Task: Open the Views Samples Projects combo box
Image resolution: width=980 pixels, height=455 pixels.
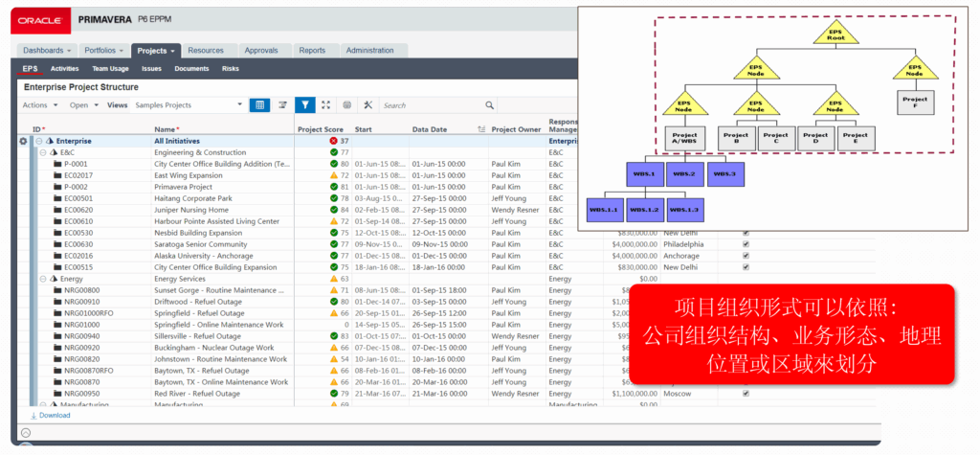Action: tap(189, 105)
